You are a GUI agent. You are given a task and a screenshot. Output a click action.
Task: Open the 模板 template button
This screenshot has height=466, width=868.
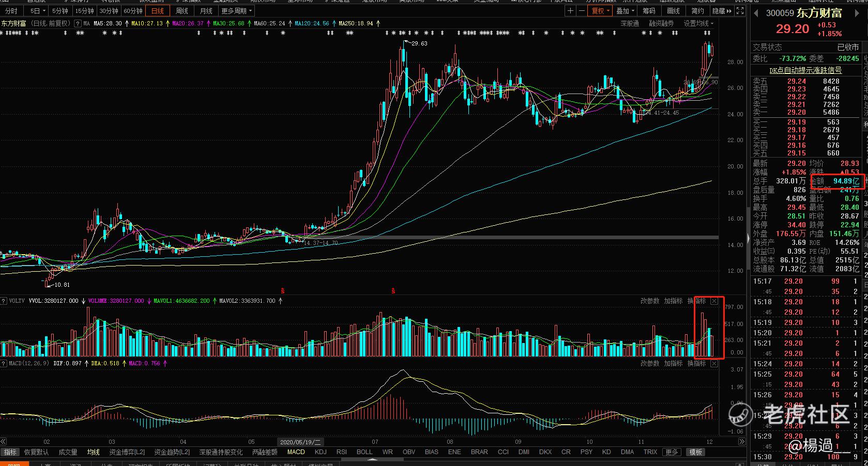pyautogui.click(x=696, y=452)
